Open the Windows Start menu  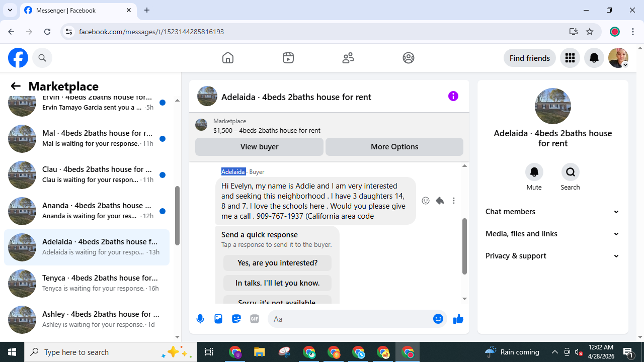click(12, 352)
